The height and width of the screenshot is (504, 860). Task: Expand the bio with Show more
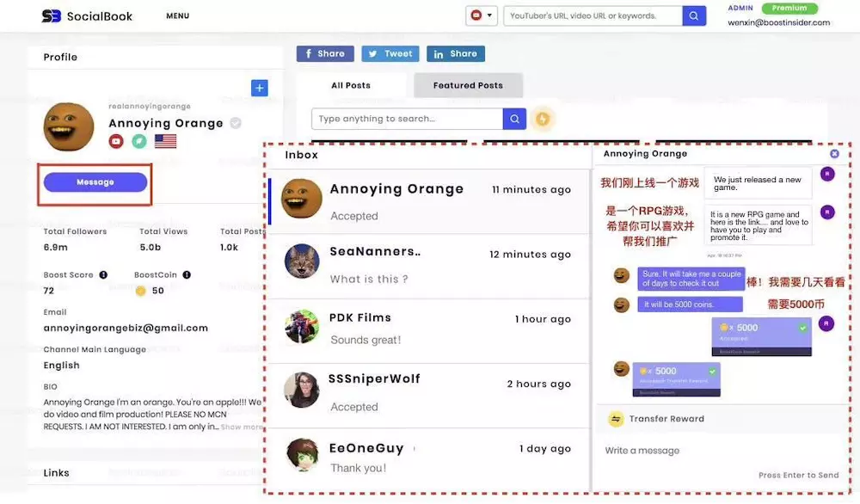pyautogui.click(x=242, y=427)
